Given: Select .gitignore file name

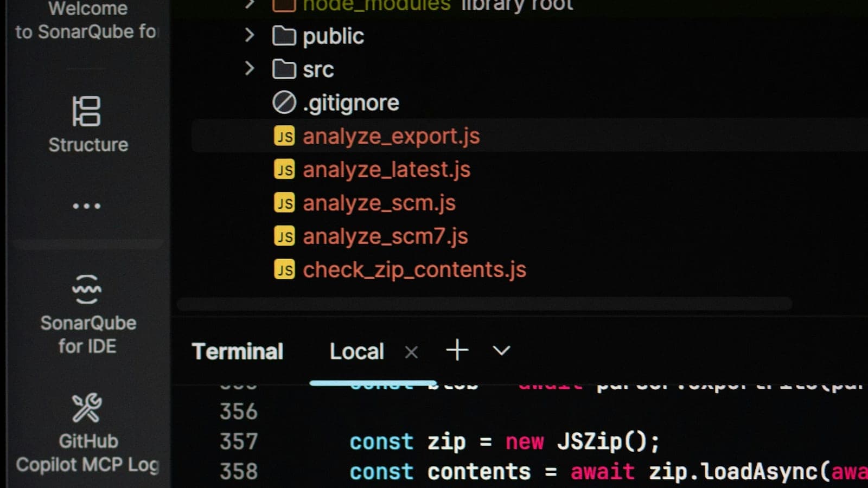Looking at the screenshot, I should [351, 103].
